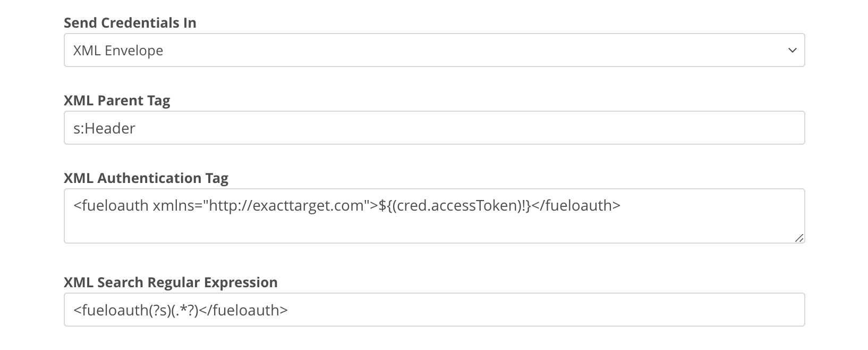Click the XML Envelope selected value
868x350 pixels.
pyautogui.click(x=119, y=50)
